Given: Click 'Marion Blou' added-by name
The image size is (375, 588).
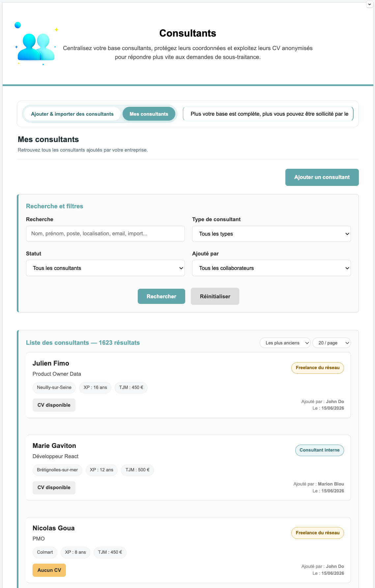Looking at the screenshot, I should pyautogui.click(x=331, y=484).
